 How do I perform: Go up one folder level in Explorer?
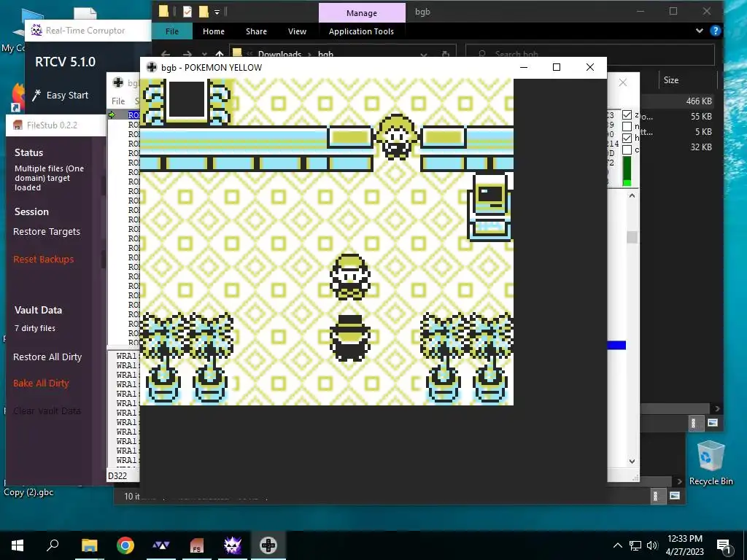(x=219, y=54)
